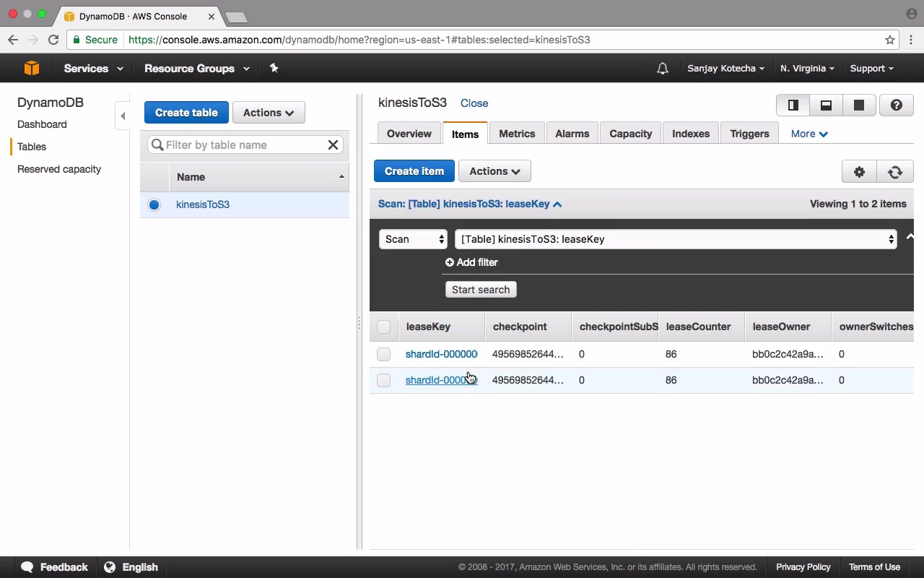924x578 pixels.
Task: Open the N. Virginia region menu
Action: tap(807, 69)
